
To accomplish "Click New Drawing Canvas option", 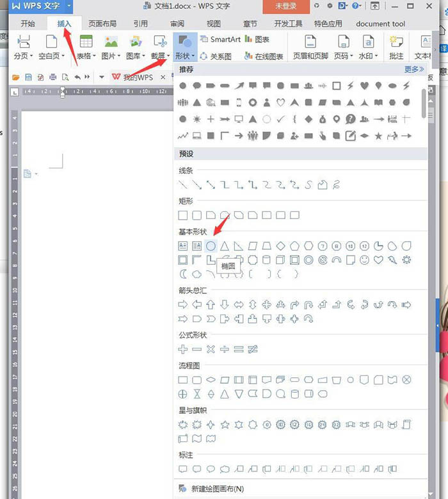I will pos(218,489).
